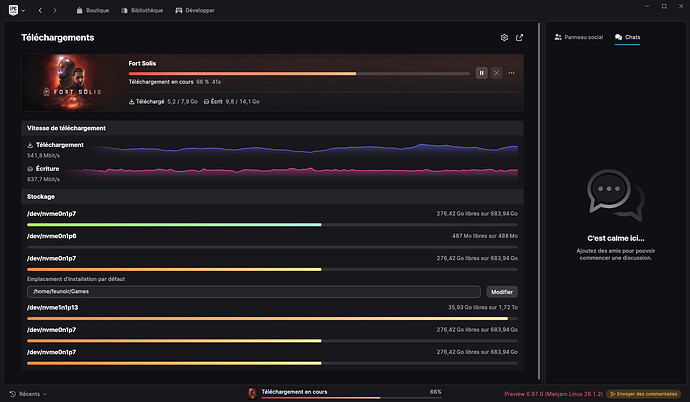The width and height of the screenshot is (690, 402).
Task: Click the 66% label in bottom bar
Action: (436, 391)
